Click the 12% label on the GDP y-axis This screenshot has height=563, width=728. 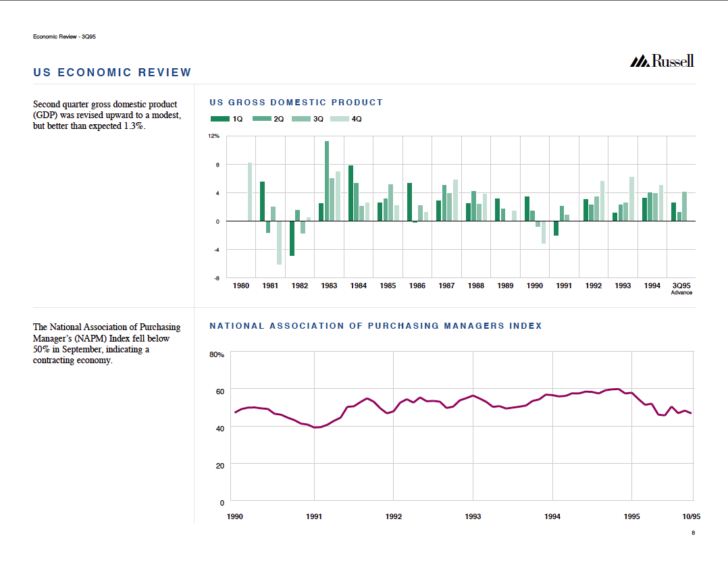pyautogui.click(x=213, y=136)
